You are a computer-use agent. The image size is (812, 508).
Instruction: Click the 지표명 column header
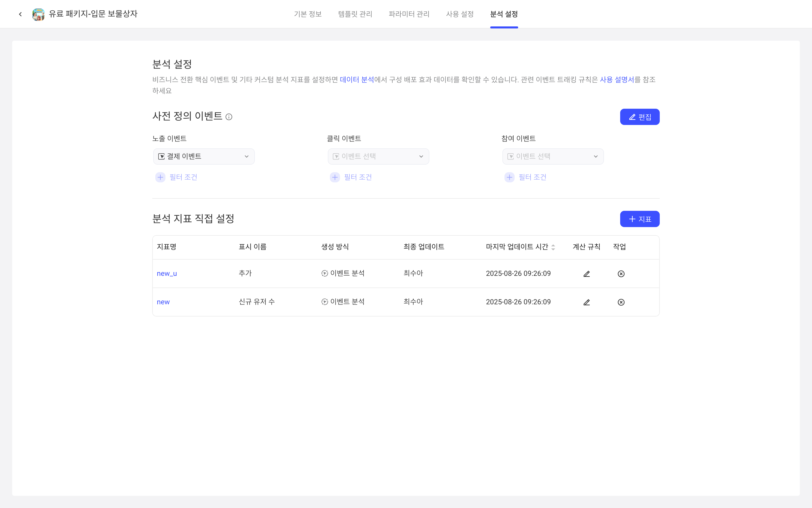[166, 247]
